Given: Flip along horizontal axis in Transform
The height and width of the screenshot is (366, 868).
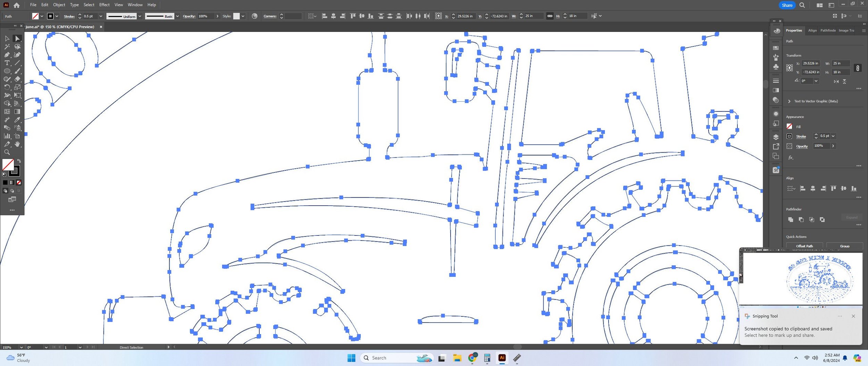Looking at the screenshot, I should pyautogui.click(x=836, y=81).
